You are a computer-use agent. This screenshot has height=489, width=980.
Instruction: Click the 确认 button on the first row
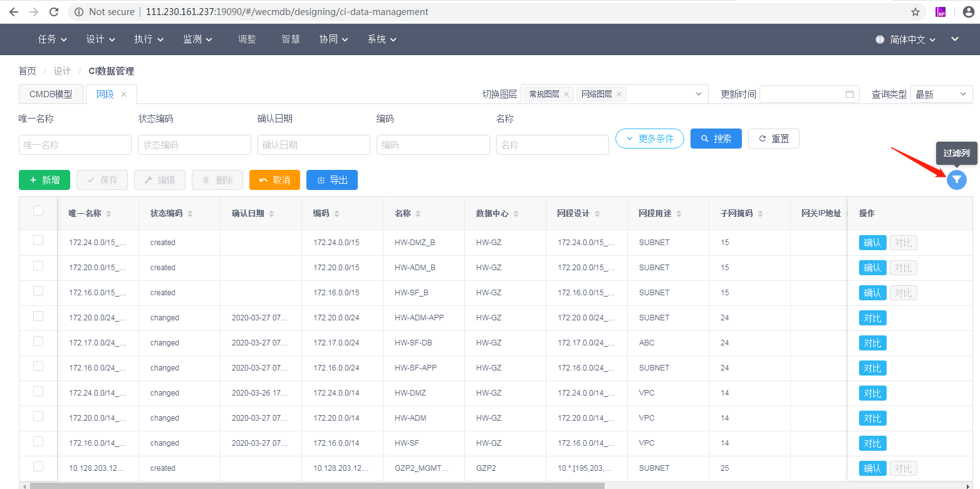click(873, 243)
